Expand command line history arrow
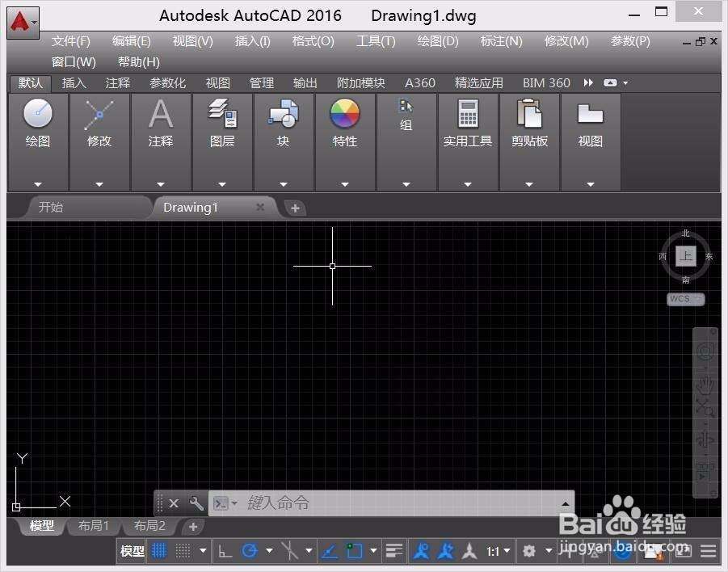Viewport: 728px width, 572px height. tap(565, 504)
